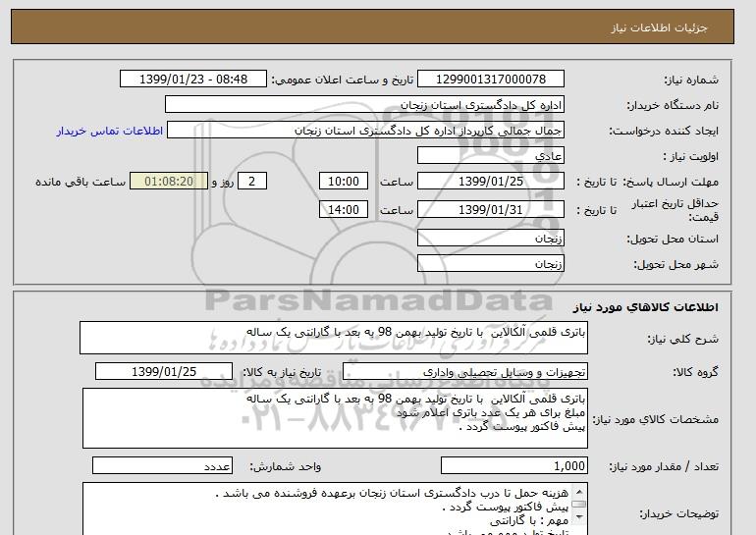Click the label حداقل تاریخ اعتبار قیمت
The width and height of the screenshot is (756, 535).
pyautogui.click(x=675, y=210)
